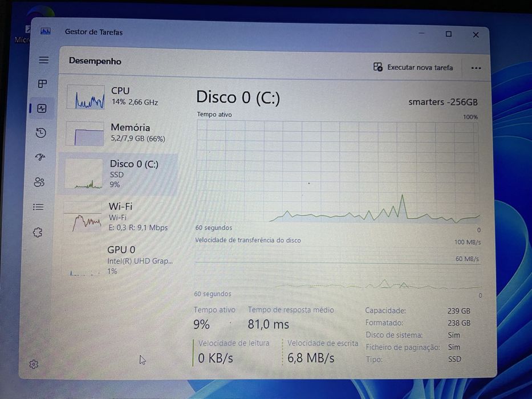Open Task Manager settings gear
Viewport: 532px width, 399px height.
tap(34, 364)
